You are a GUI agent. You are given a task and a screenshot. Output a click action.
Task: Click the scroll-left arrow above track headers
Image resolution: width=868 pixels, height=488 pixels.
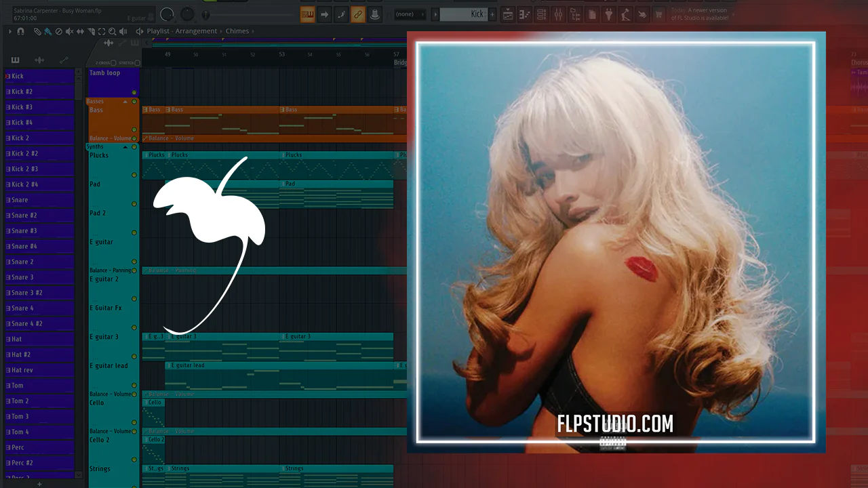click(145, 43)
